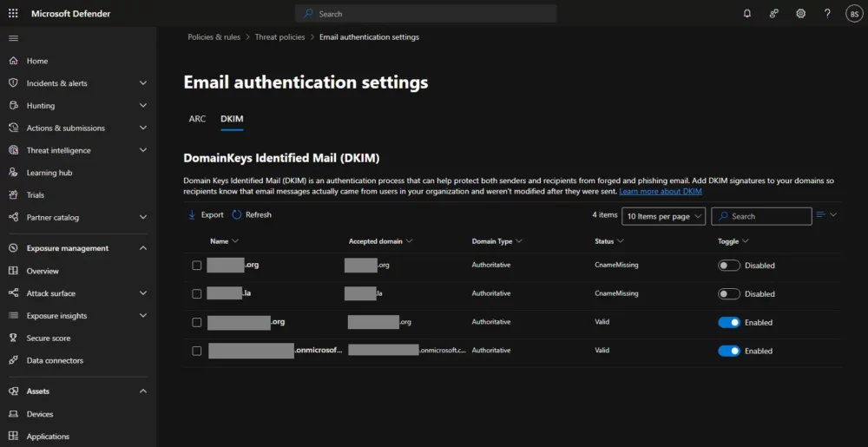Click the Applications icon in sidebar

[13, 437]
